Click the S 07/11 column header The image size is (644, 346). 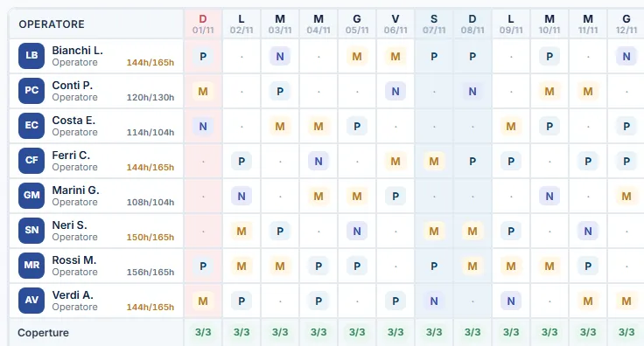434,24
